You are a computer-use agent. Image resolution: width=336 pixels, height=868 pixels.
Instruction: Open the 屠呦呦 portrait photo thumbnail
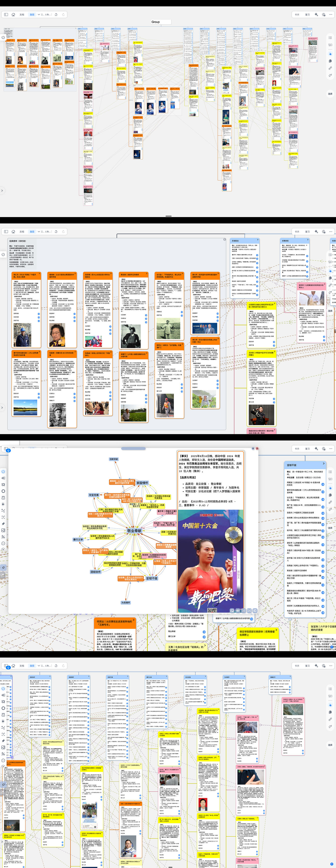(58, 335)
